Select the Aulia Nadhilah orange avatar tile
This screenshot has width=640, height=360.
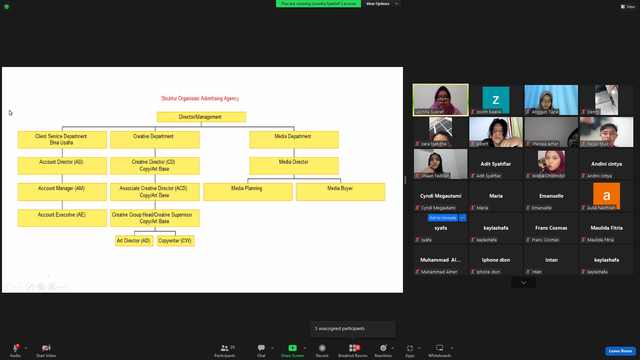tap(607, 196)
